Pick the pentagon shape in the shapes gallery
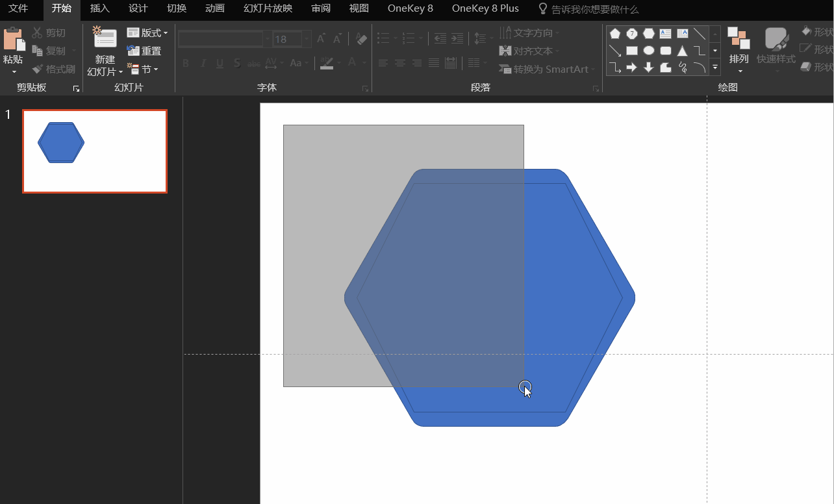The width and height of the screenshot is (834, 504). click(x=615, y=34)
